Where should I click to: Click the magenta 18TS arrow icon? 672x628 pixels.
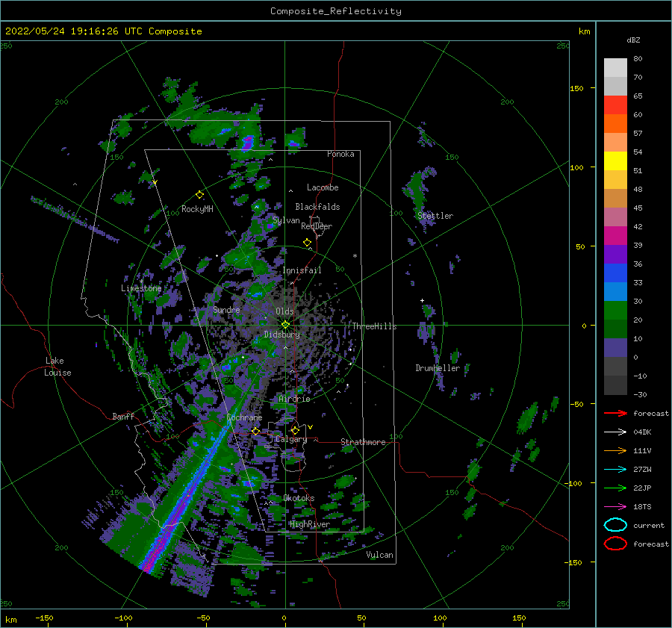tap(615, 507)
